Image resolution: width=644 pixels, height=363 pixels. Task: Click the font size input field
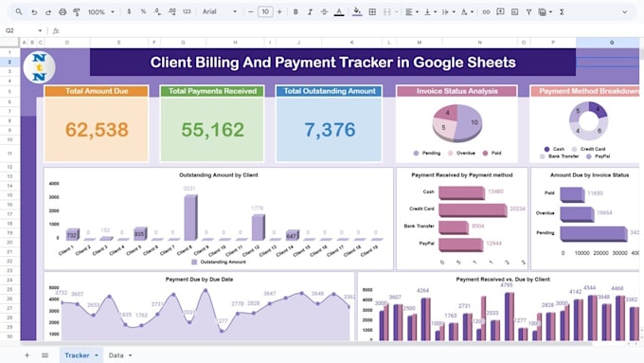tap(265, 12)
